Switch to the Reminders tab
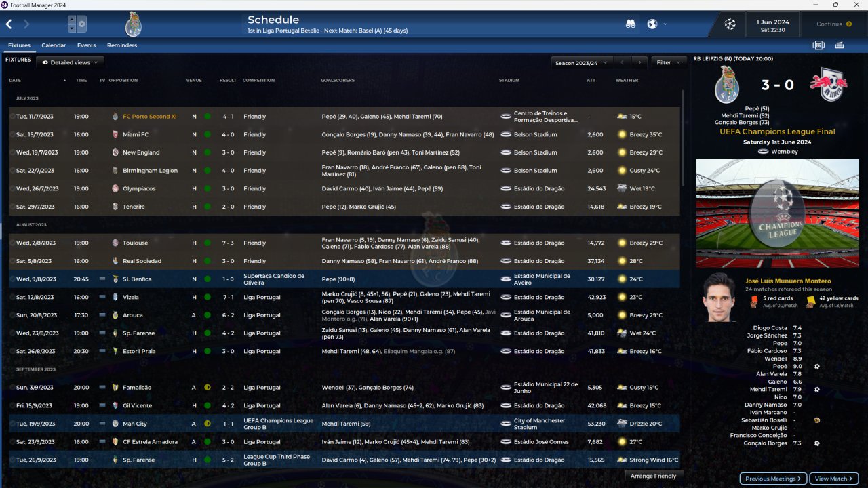 pos(122,45)
